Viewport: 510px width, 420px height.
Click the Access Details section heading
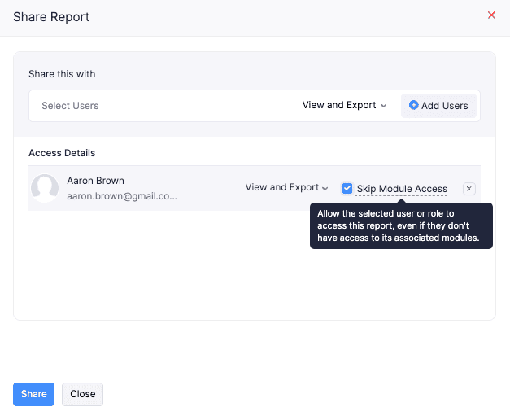pyautogui.click(x=62, y=153)
